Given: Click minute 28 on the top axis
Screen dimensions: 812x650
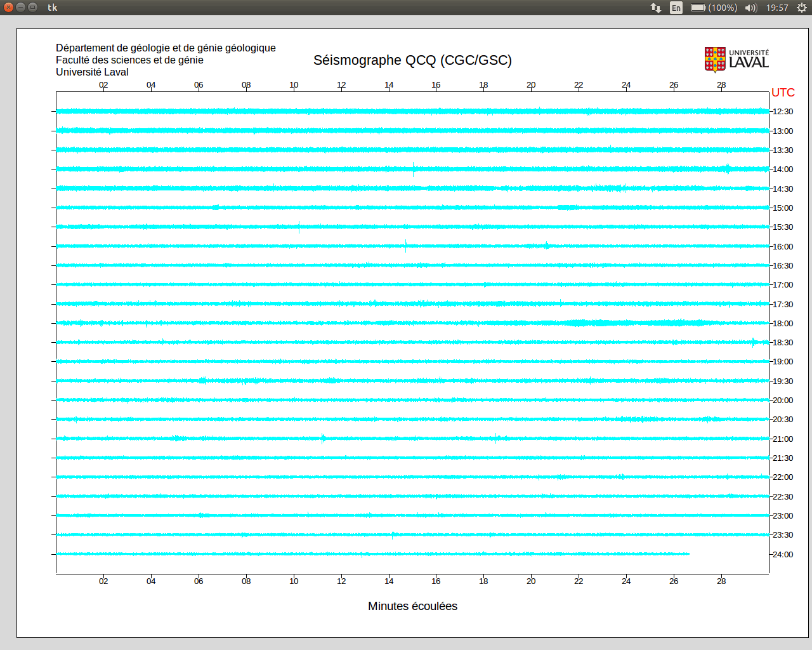Looking at the screenshot, I should [x=721, y=85].
